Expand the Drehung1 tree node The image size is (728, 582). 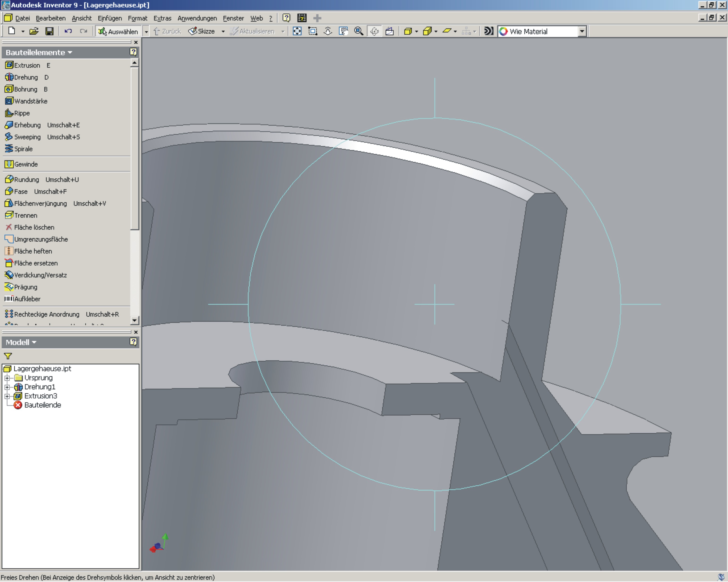coord(7,387)
